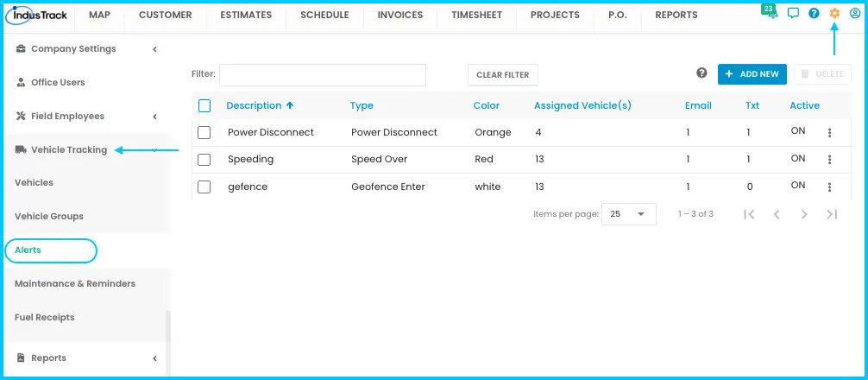
Task: Click the Vehicle Tracking truck icon
Action: (x=21, y=149)
